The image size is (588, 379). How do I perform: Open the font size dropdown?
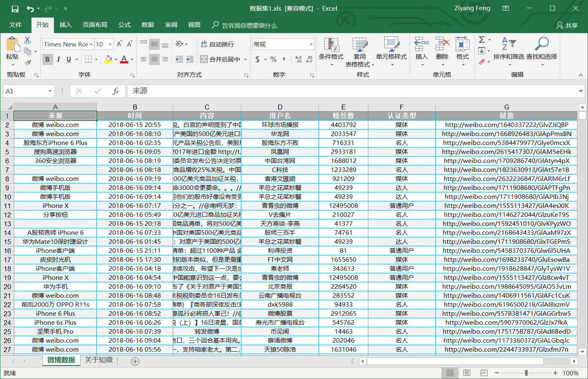[110, 44]
